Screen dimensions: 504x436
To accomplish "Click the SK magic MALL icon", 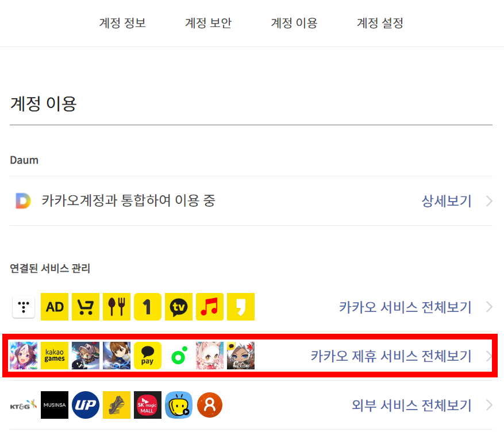I will (148, 405).
